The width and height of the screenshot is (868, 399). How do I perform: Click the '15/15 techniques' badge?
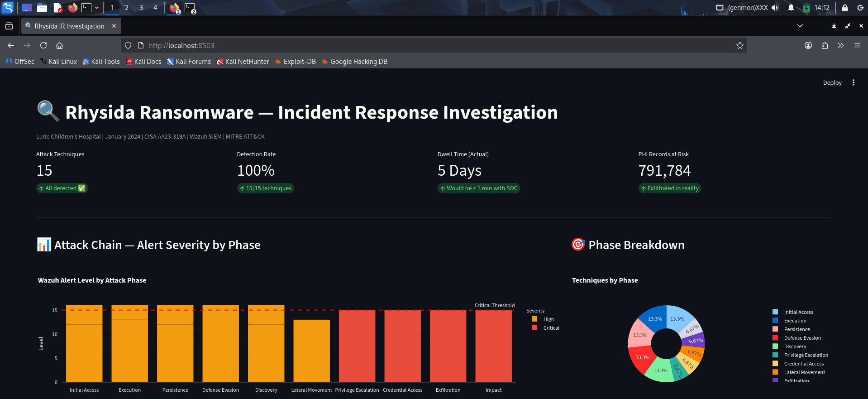(x=266, y=188)
